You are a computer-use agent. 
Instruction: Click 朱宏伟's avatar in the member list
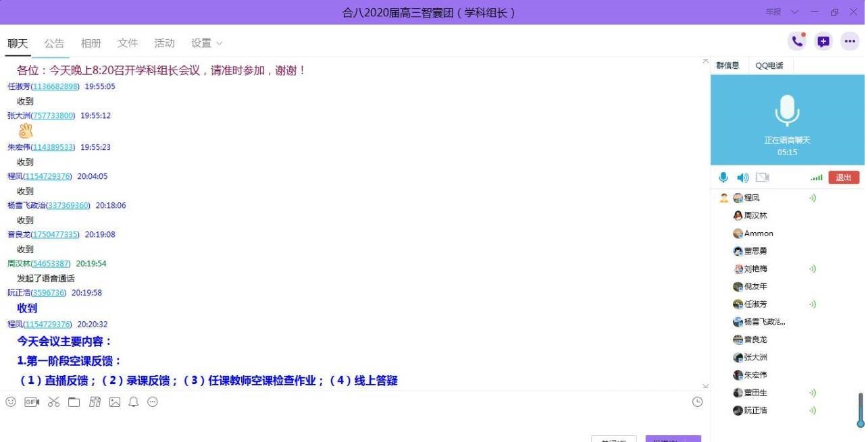point(738,375)
